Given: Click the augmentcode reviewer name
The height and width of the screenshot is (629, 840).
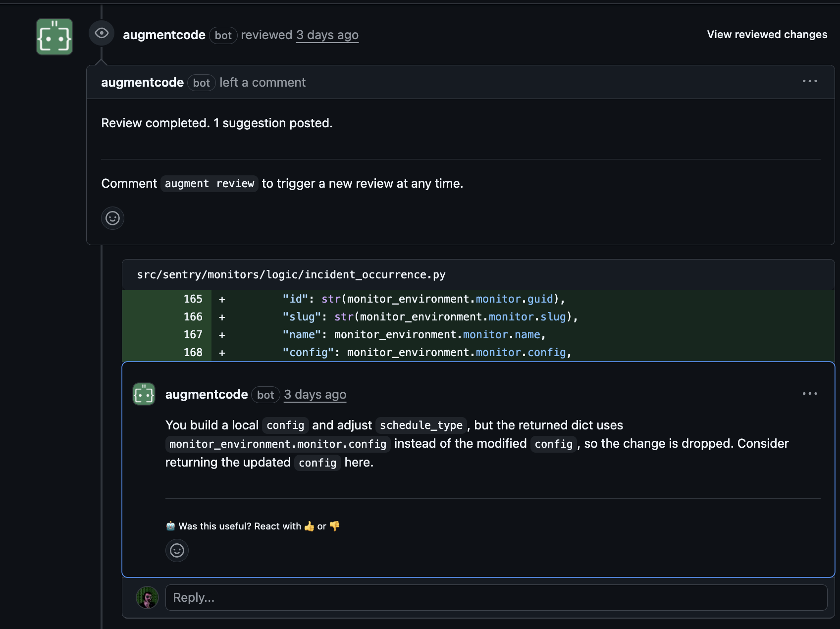Looking at the screenshot, I should click(x=164, y=35).
